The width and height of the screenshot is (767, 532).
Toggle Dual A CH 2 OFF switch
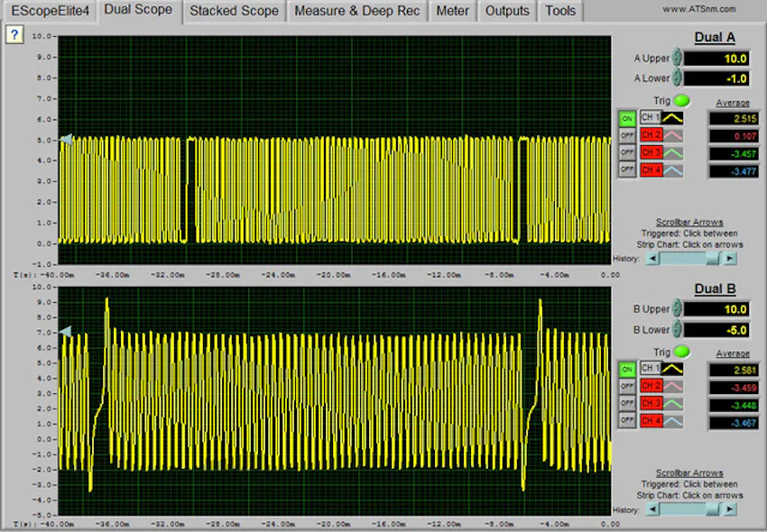627,135
